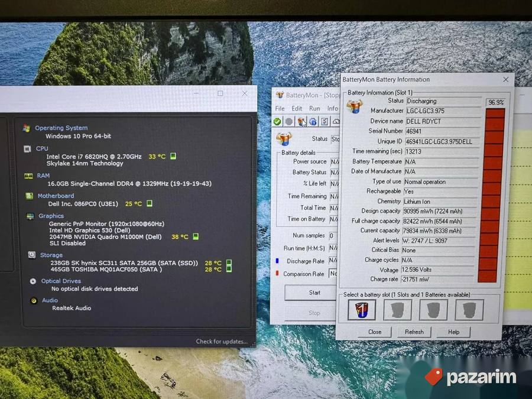Select the fourth greyed battery slot
Image resolution: width=532 pixels, height=399 pixels.
(469, 309)
